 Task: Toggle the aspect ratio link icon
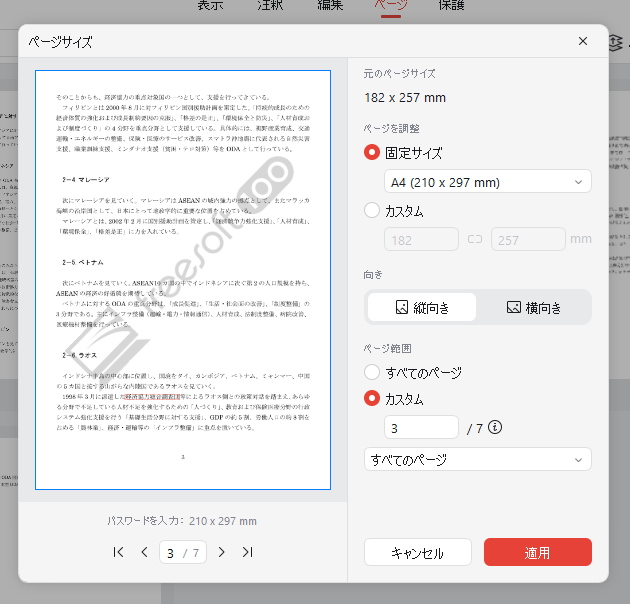coord(474,239)
